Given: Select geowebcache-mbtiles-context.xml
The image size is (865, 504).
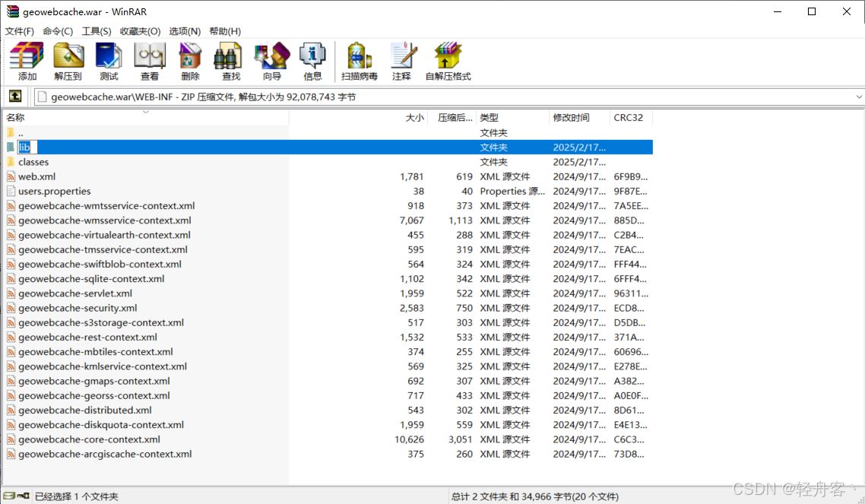Looking at the screenshot, I should tap(96, 352).
